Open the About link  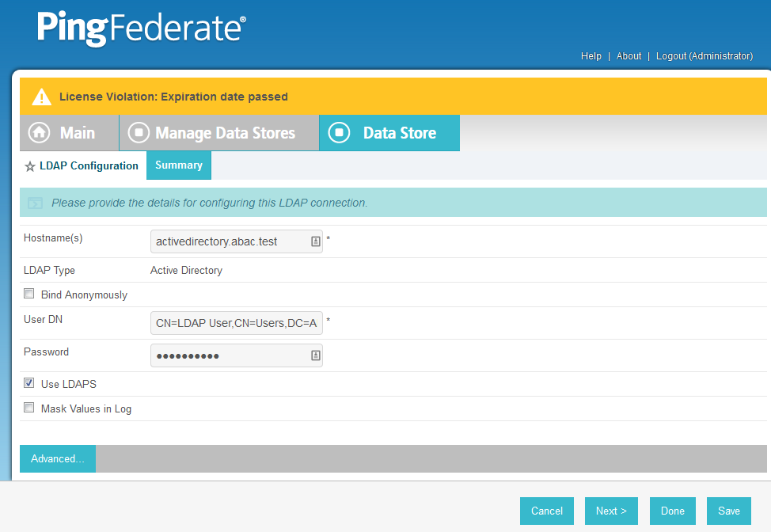[629, 56]
